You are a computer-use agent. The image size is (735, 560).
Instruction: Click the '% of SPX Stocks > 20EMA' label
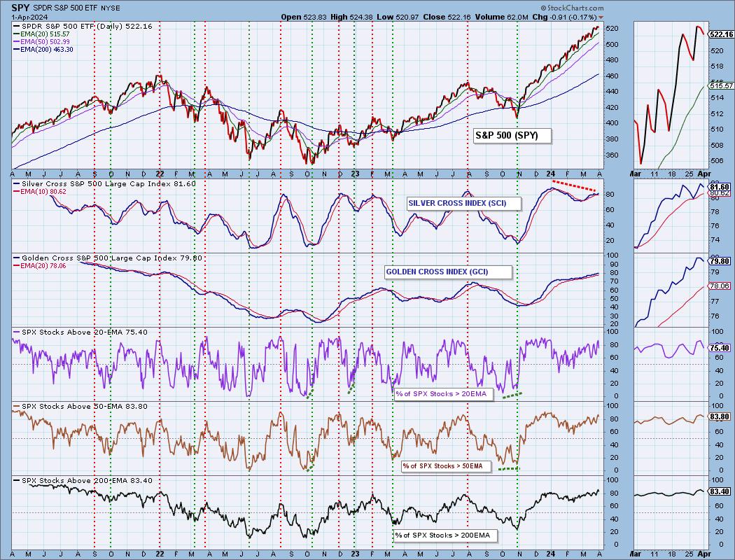click(443, 394)
